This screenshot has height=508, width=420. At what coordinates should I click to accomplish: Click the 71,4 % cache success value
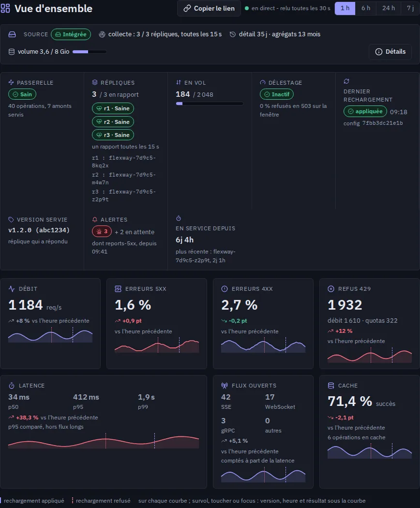[x=350, y=402]
